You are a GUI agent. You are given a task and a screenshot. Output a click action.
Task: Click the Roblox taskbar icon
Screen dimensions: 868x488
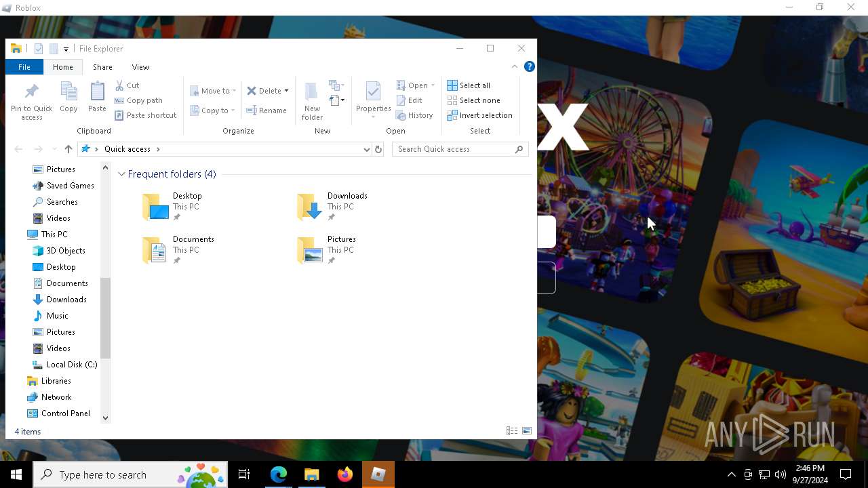(x=378, y=474)
